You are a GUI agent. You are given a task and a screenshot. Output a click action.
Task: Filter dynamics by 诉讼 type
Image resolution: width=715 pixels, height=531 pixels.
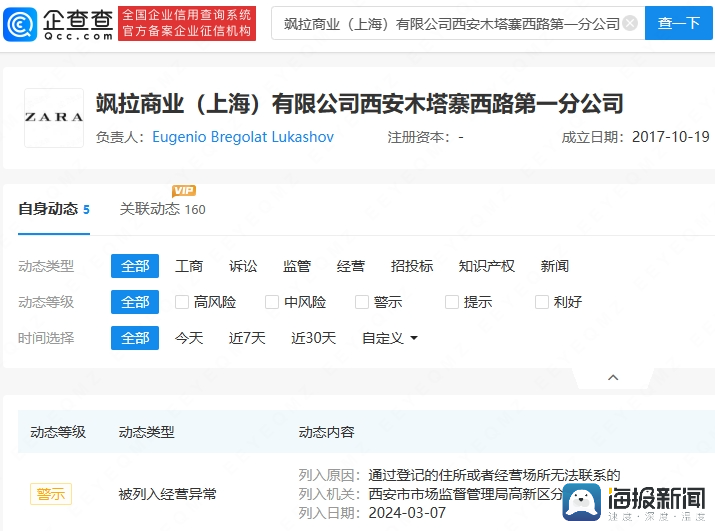point(243,266)
